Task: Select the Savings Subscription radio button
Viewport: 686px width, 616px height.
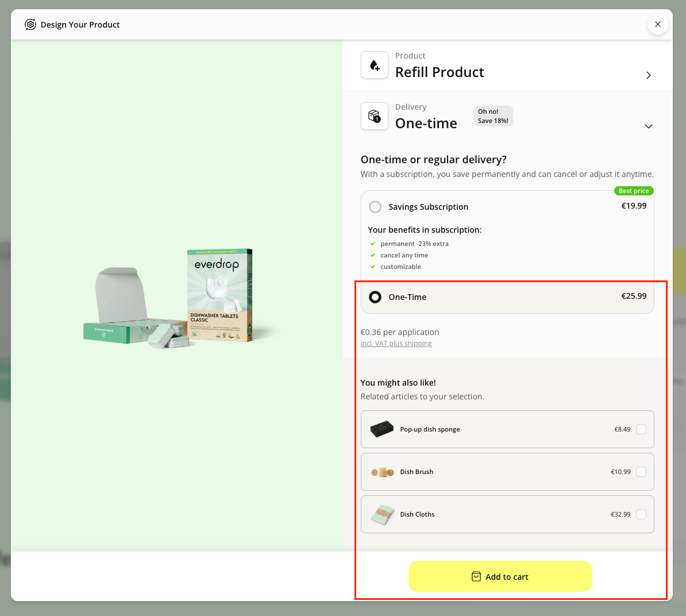Action: [x=375, y=207]
